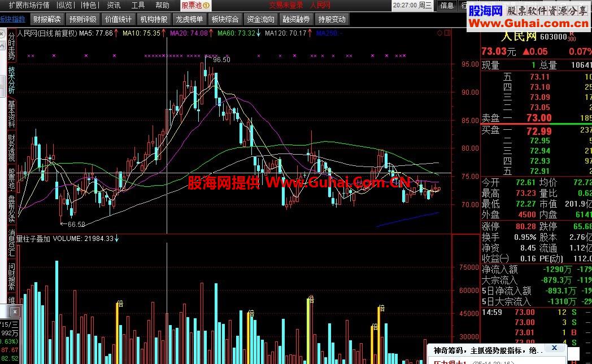The width and height of the screenshot is (592, 364).
Task: Click the 人民网 stock title in the quote panel
Action: pos(519,37)
